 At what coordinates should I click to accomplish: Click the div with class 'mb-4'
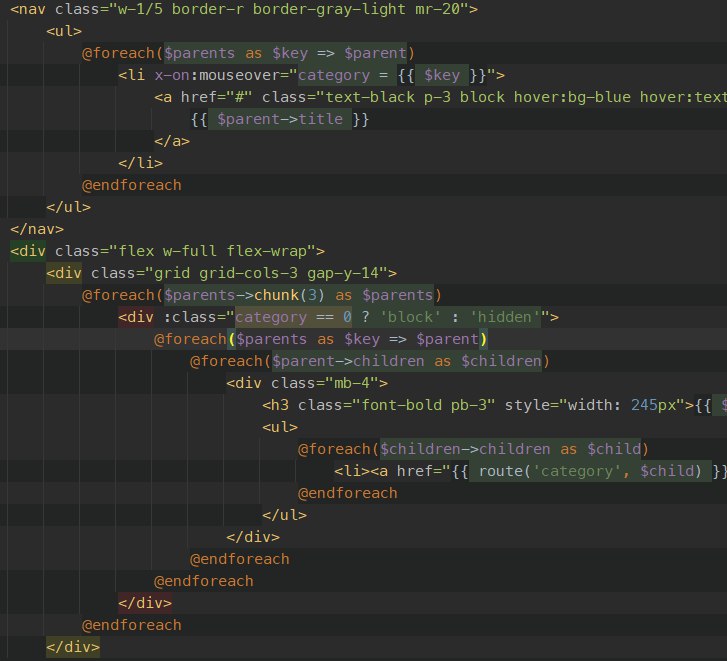(307, 383)
